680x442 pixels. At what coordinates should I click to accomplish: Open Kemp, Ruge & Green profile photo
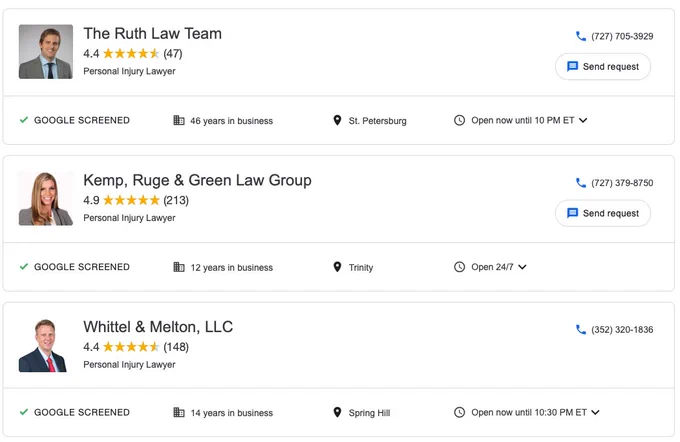[46, 198]
